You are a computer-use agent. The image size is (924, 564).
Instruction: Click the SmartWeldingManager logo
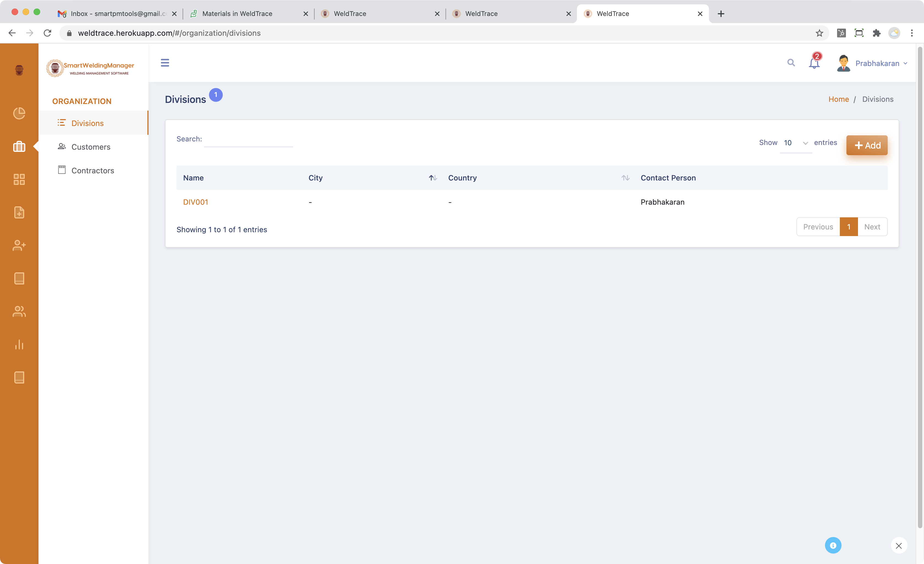(90, 68)
